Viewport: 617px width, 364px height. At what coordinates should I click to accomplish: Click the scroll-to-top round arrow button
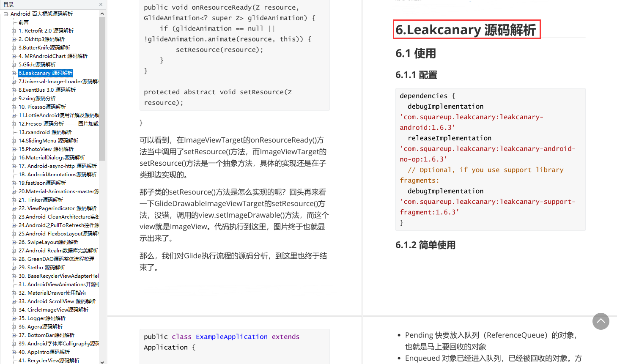tap(601, 321)
